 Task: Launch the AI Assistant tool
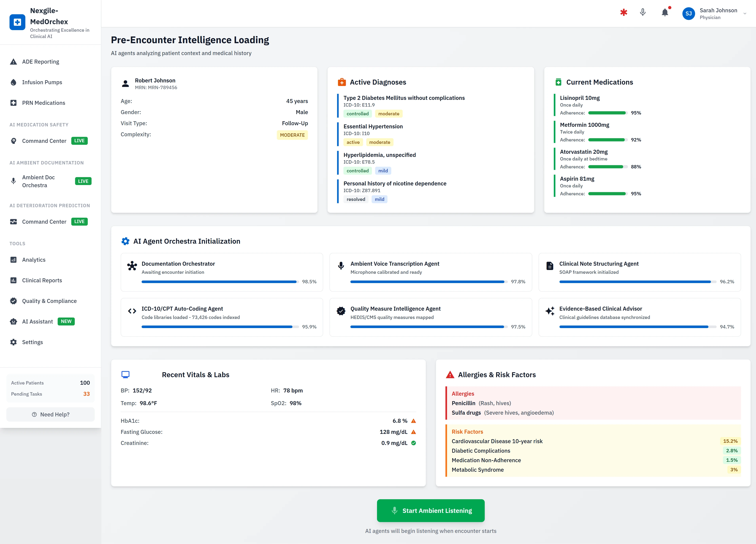38,321
